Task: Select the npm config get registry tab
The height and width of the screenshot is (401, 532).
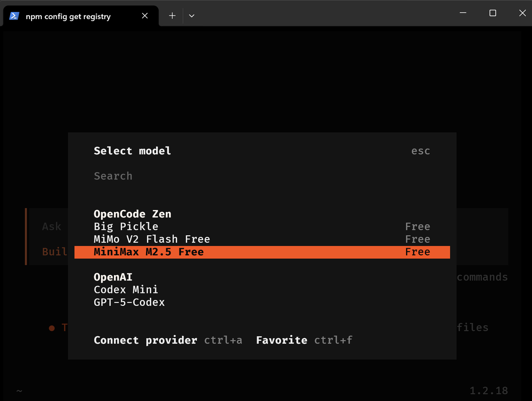Action: [81, 16]
